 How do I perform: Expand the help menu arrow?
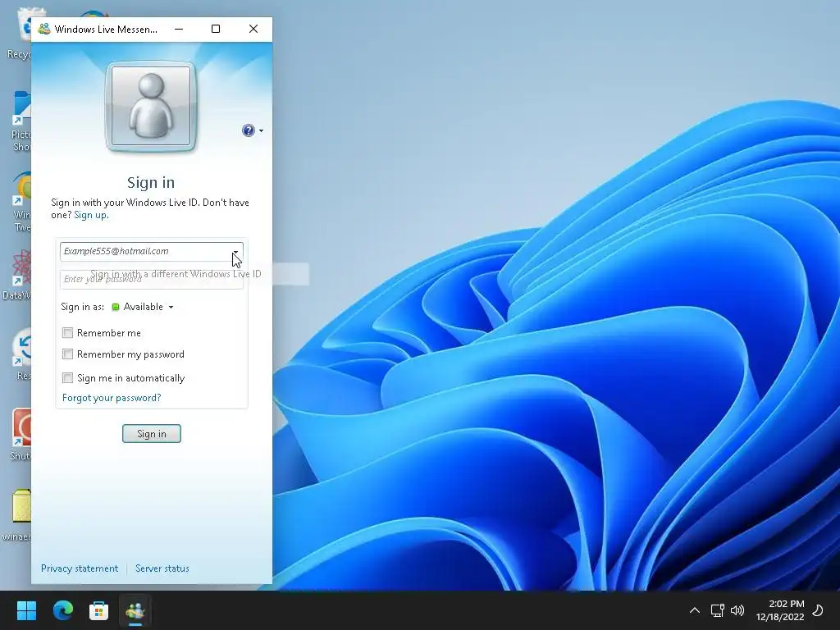(x=261, y=130)
